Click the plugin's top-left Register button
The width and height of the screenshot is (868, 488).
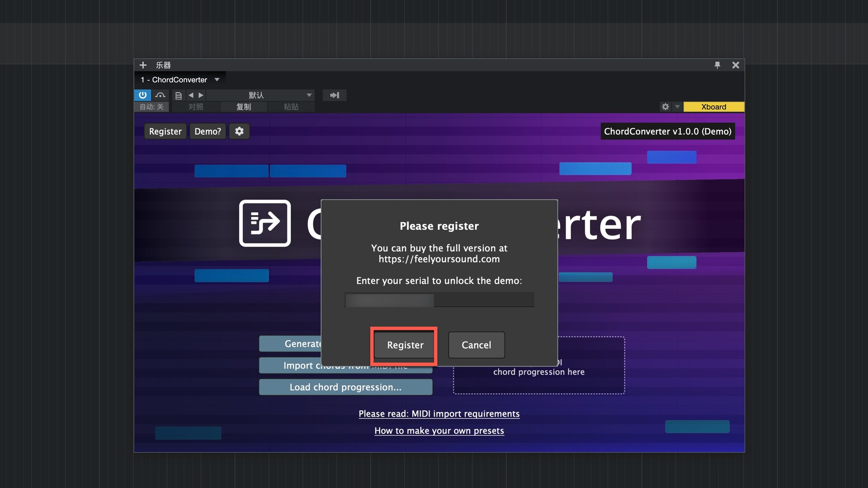165,131
